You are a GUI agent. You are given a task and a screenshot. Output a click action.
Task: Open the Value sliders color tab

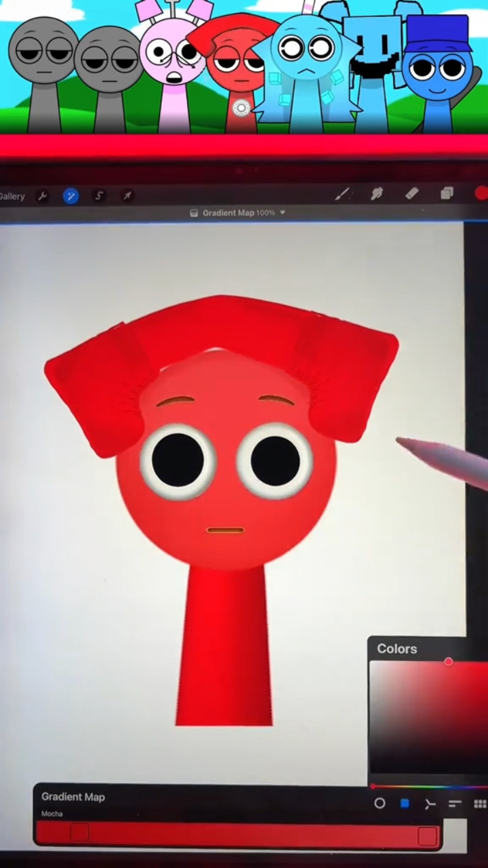click(455, 804)
